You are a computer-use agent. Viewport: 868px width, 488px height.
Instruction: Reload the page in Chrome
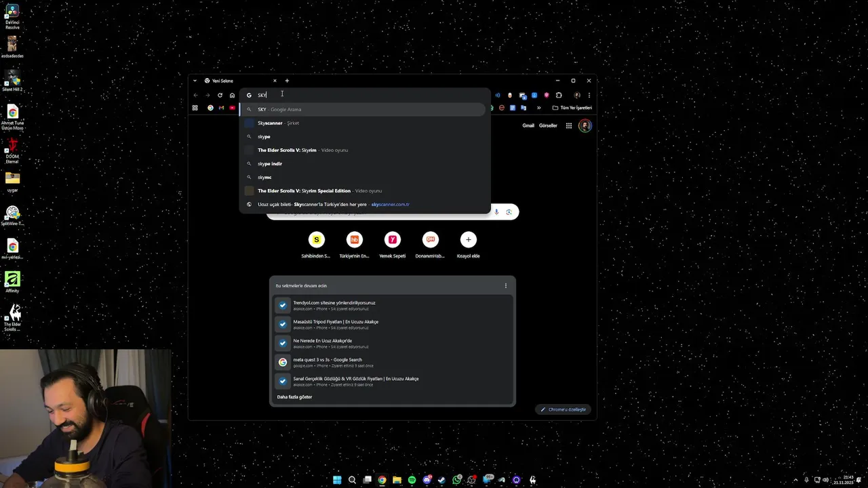tap(220, 95)
